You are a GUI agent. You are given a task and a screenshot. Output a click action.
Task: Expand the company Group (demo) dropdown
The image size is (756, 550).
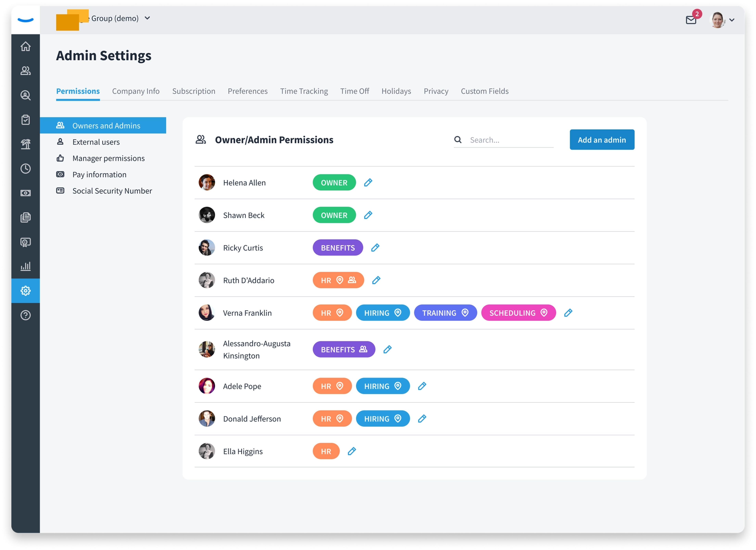point(147,18)
